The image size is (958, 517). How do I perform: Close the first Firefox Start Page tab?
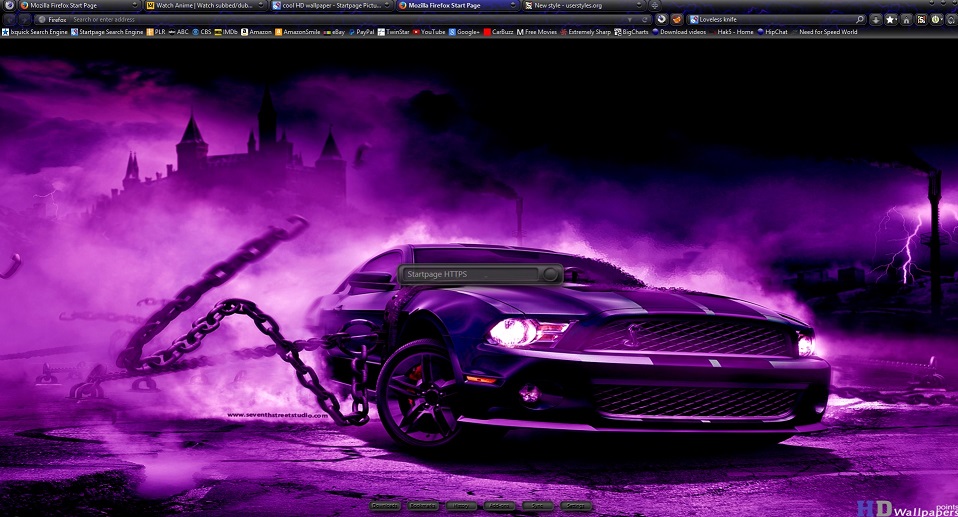(135, 6)
